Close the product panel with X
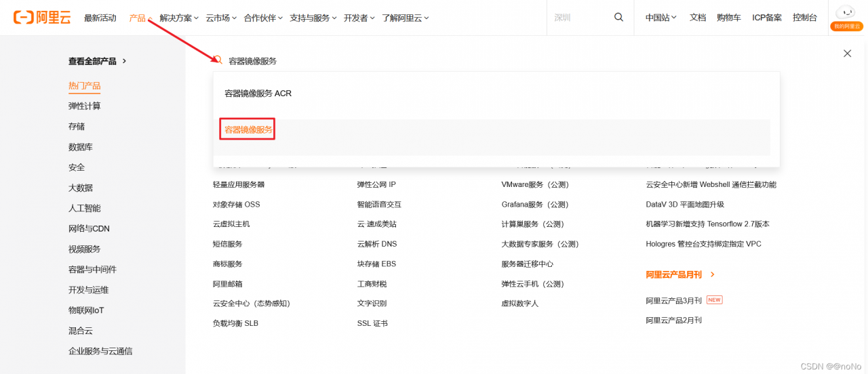Viewport: 868px width, 374px height. (x=847, y=54)
